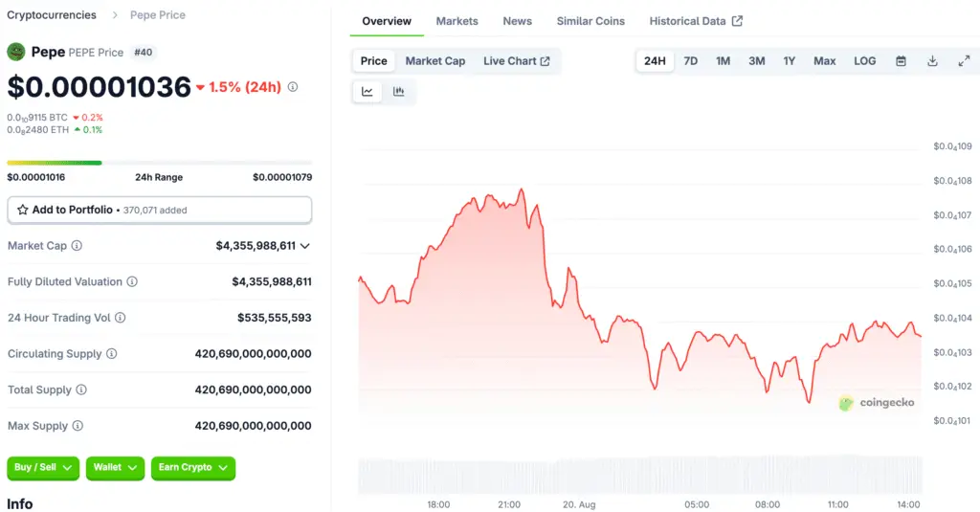980x512 pixels.
Task: Click the volume range selector below chart
Action: coord(640,475)
